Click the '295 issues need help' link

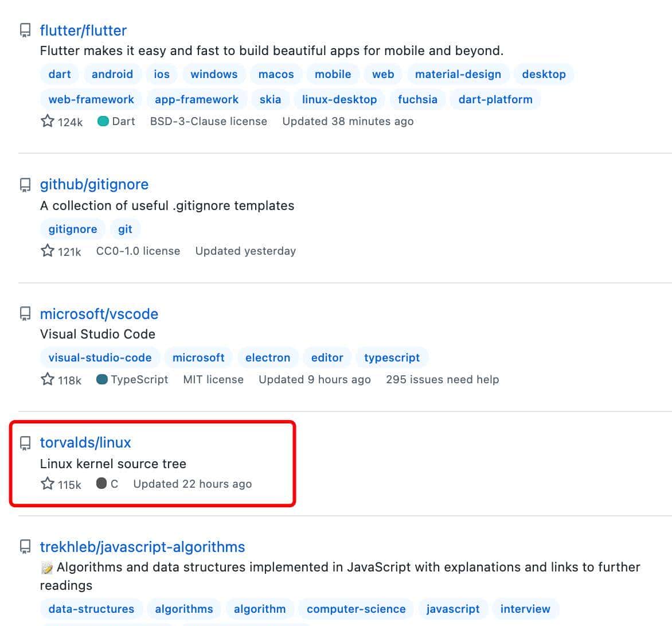point(442,379)
